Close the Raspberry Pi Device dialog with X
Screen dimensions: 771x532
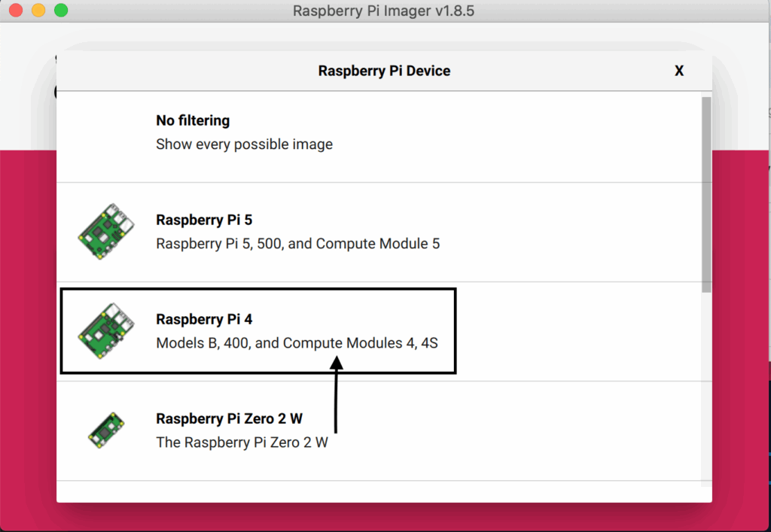679,71
